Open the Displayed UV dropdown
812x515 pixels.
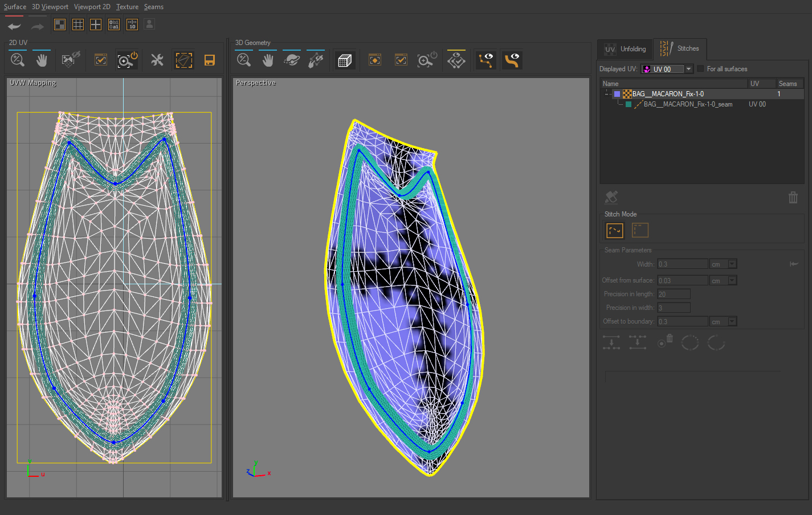688,69
